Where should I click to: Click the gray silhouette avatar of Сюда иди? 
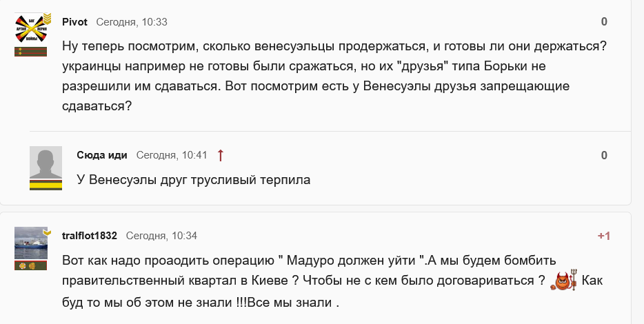click(x=46, y=162)
